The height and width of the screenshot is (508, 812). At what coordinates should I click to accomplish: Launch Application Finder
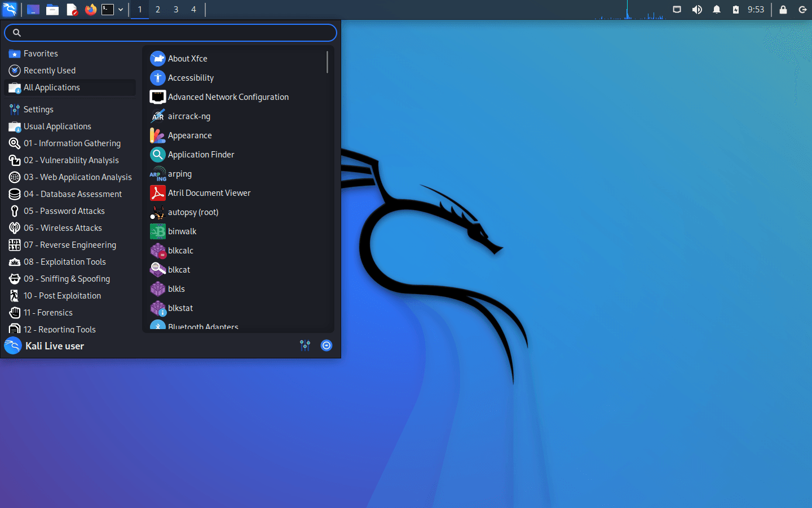click(x=236, y=155)
